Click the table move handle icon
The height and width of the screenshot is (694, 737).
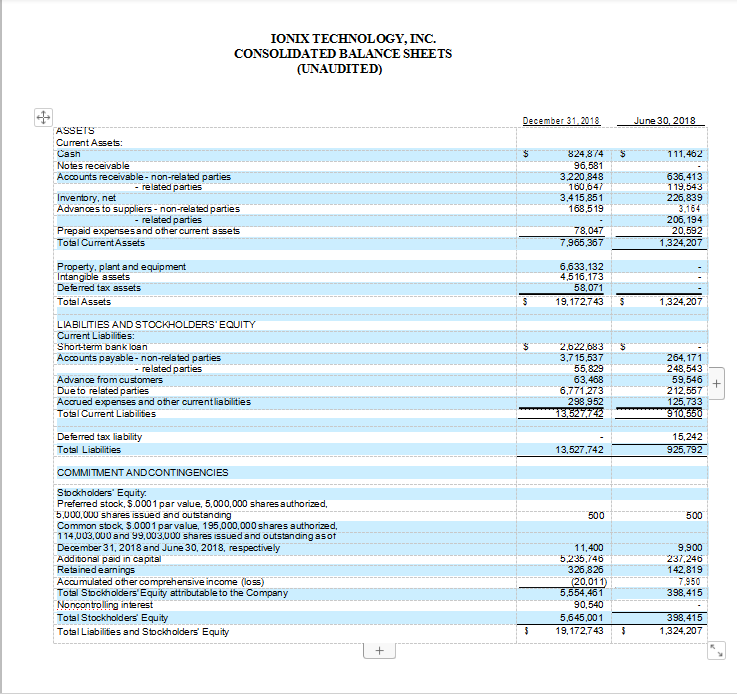(x=43, y=117)
